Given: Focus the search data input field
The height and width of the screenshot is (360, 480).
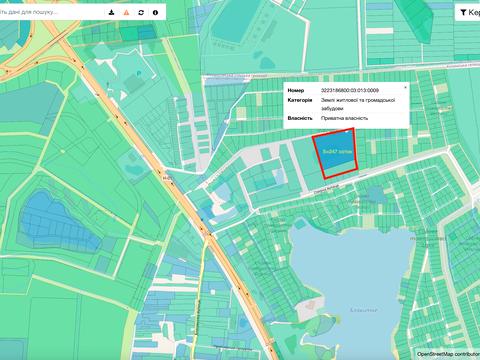Looking at the screenshot, I should tap(50, 12).
